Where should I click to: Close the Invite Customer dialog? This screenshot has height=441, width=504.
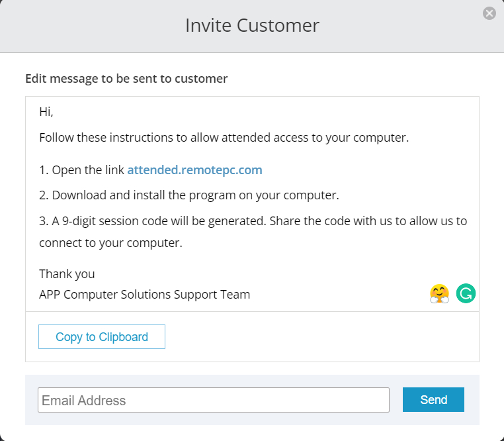[x=489, y=13]
